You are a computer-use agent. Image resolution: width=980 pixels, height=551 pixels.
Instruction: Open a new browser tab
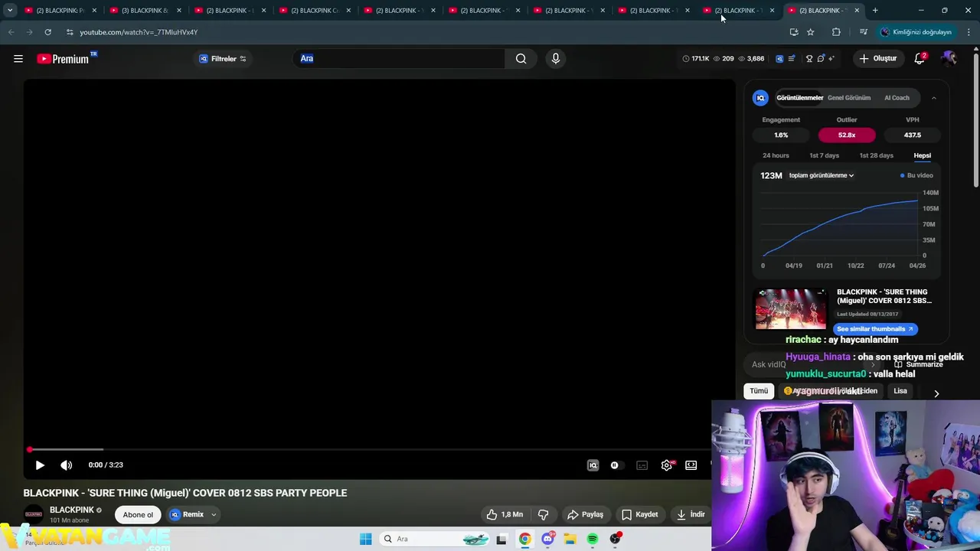(x=875, y=11)
